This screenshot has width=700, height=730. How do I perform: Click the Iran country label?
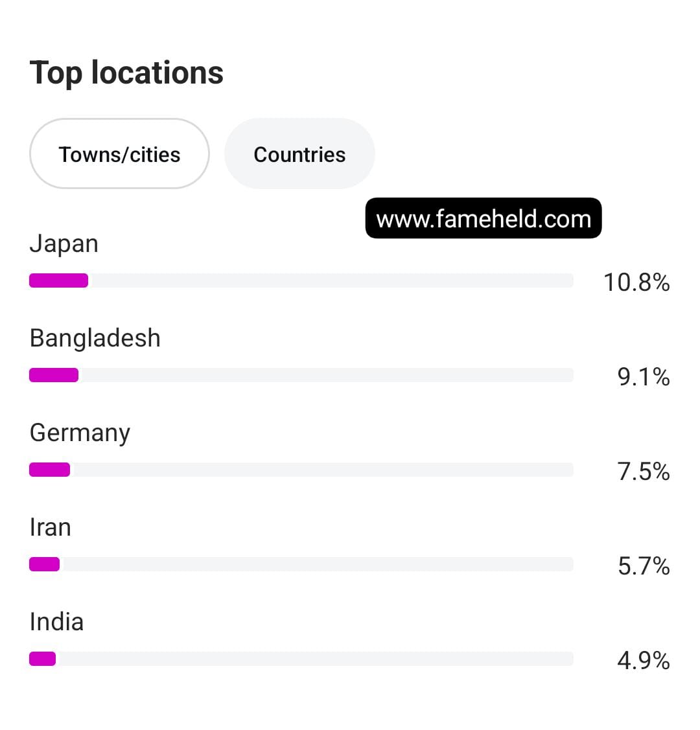[x=51, y=527]
